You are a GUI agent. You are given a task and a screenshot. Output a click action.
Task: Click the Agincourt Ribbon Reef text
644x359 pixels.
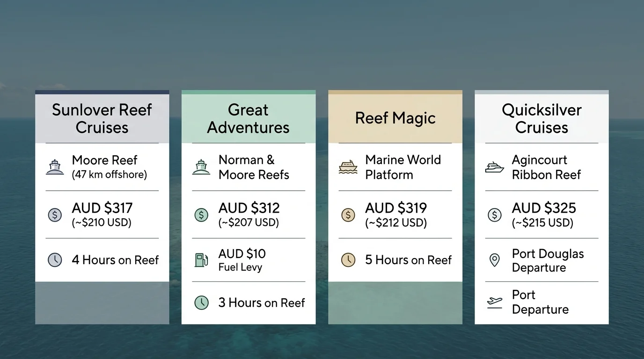point(546,167)
